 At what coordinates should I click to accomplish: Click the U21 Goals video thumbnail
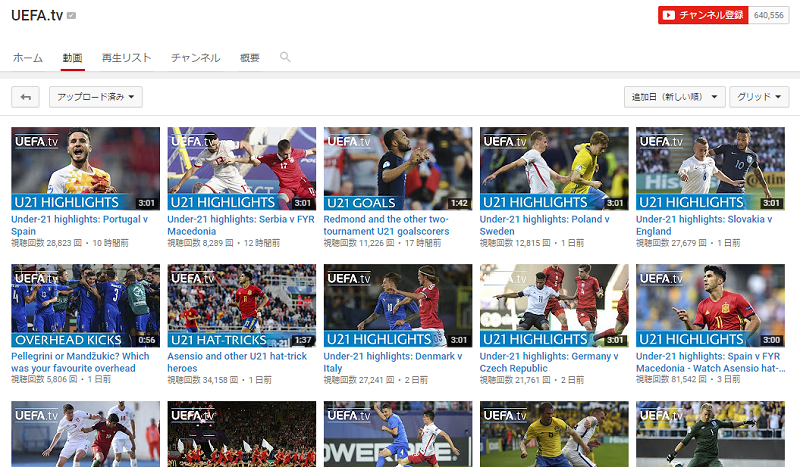point(398,168)
